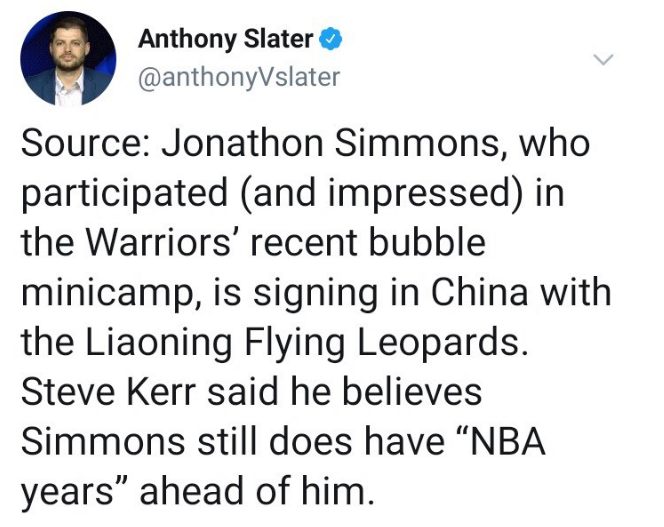664x527 pixels.
Task: Open the Anthony Slater display name
Action: tap(225, 40)
